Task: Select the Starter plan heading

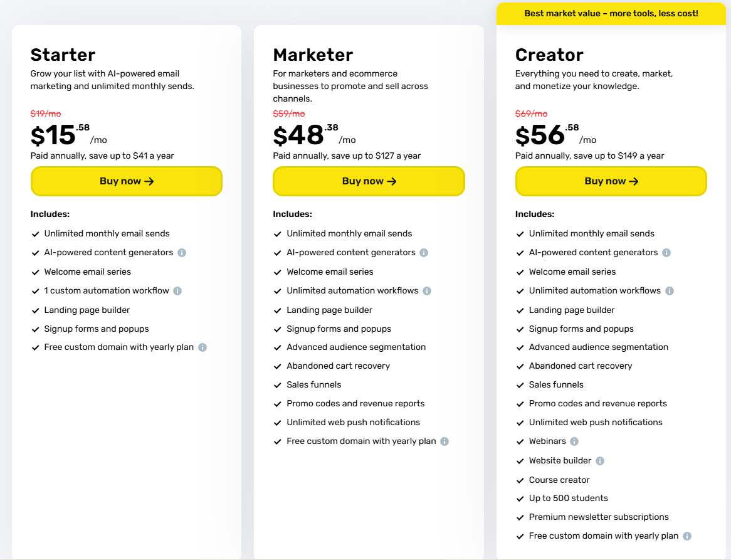Action: tap(63, 55)
